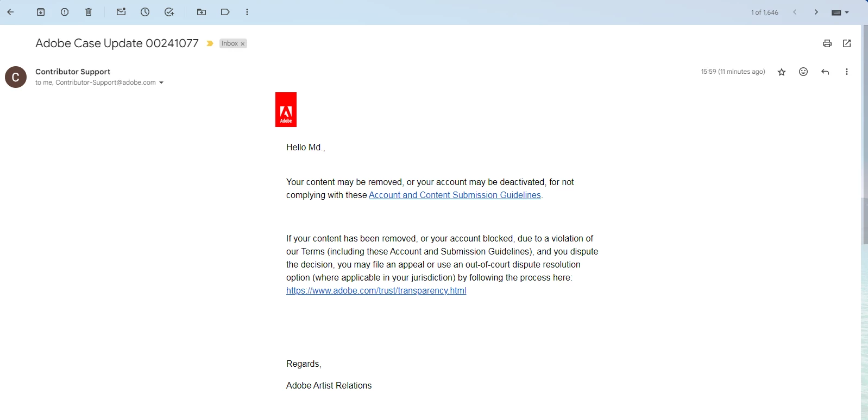The height and width of the screenshot is (420, 868).
Task: Remove the Inbox label with x
Action: (243, 44)
